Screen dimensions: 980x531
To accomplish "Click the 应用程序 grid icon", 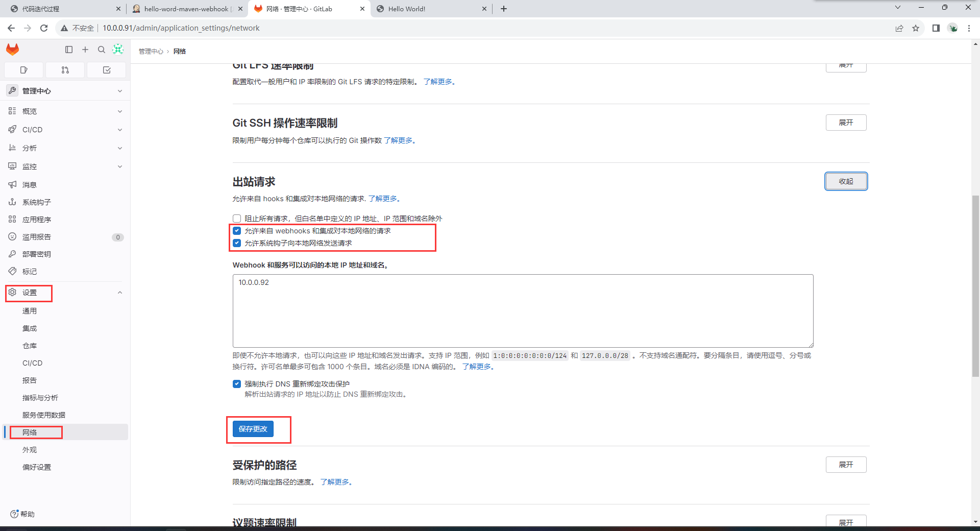I will coord(12,219).
